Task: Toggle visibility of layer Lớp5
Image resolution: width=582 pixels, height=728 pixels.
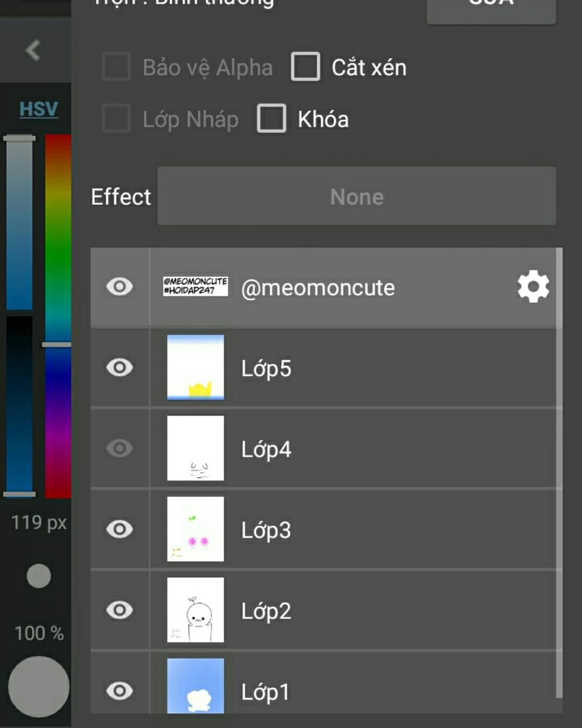Action: click(x=119, y=367)
